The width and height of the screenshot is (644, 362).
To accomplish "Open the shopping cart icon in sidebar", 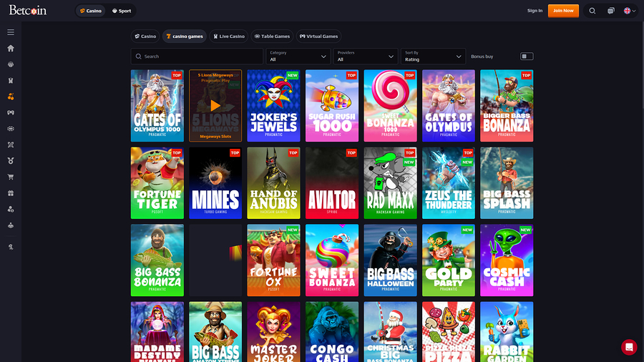I will point(11,177).
